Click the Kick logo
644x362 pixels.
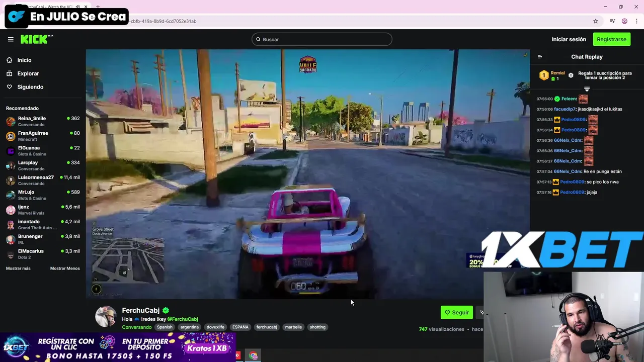point(36,39)
